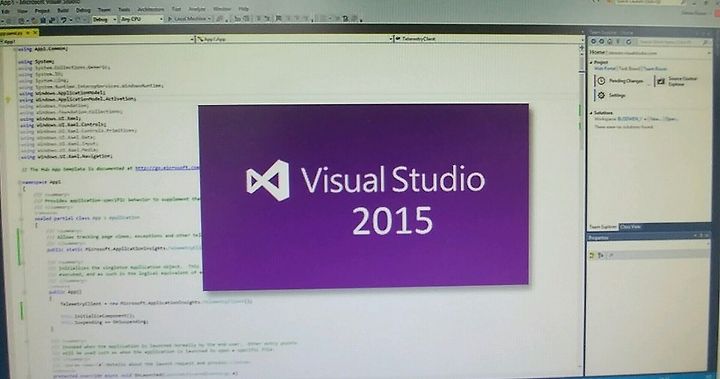Click the 'using System;' code line
Image resolution: width=720 pixels, height=379 pixels.
[37, 61]
